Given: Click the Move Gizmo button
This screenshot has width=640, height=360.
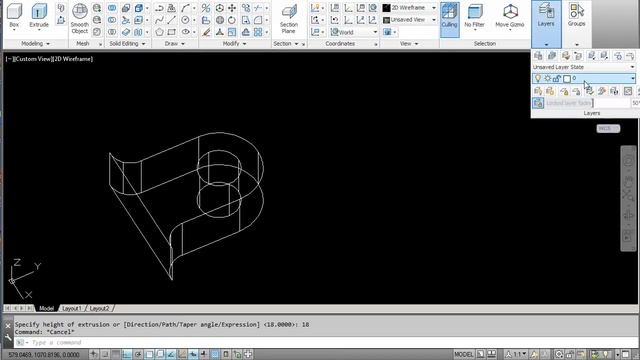Looking at the screenshot, I should [x=509, y=16].
